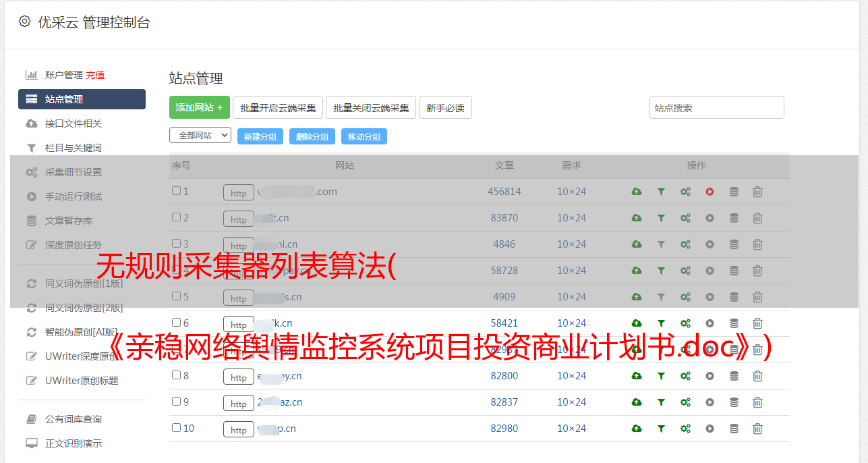This screenshot has height=463, width=868.
Task: Tick the checkbox for site 2
Action: point(176,217)
